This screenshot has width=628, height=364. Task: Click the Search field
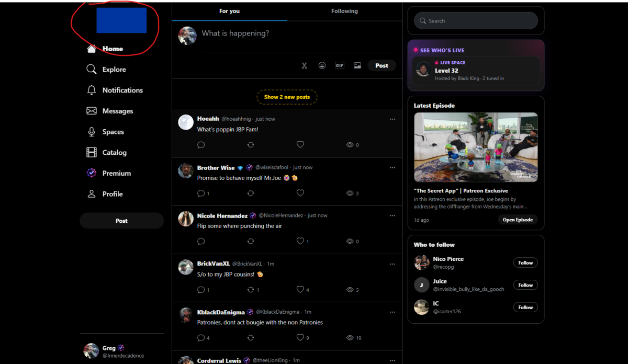pyautogui.click(x=476, y=21)
